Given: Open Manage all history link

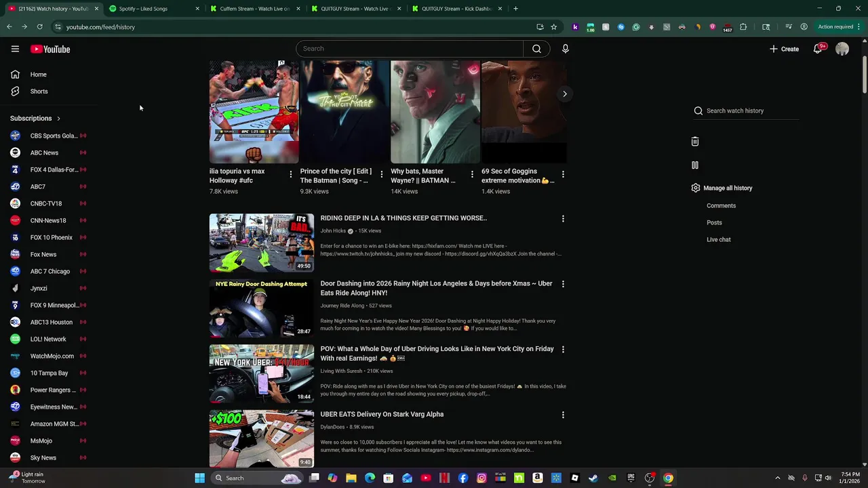Looking at the screenshot, I should (728, 188).
